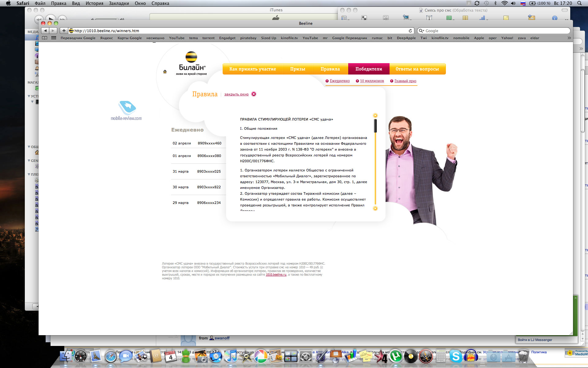Show more bookmarks with the chevron
This screenshot has width=588, height=368.
569,38
